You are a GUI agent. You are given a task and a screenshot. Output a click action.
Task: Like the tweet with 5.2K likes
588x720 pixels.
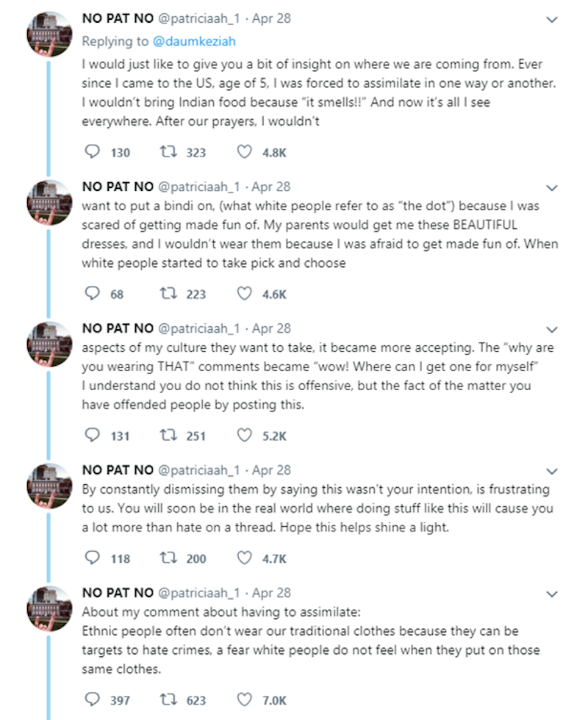pos(244,435)
